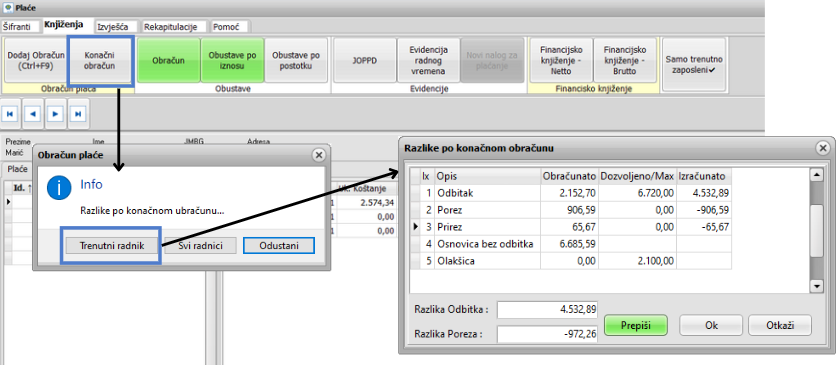Click Razlika Odbitka value field
The image size is (840, 365).
click(547, 309)
